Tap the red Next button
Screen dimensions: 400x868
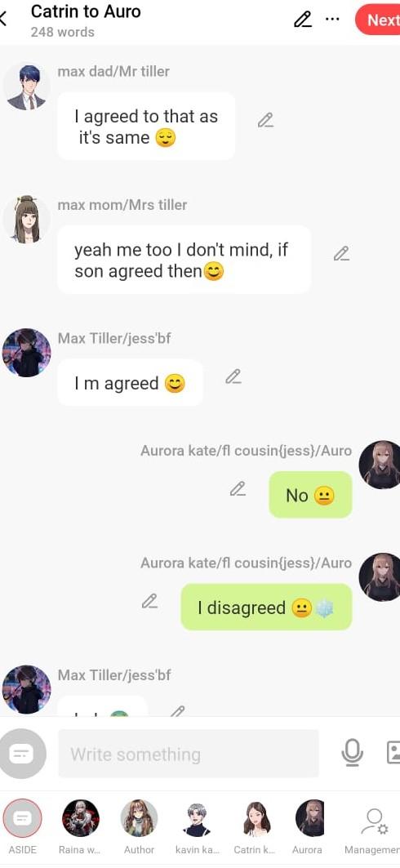click(379, 20)
